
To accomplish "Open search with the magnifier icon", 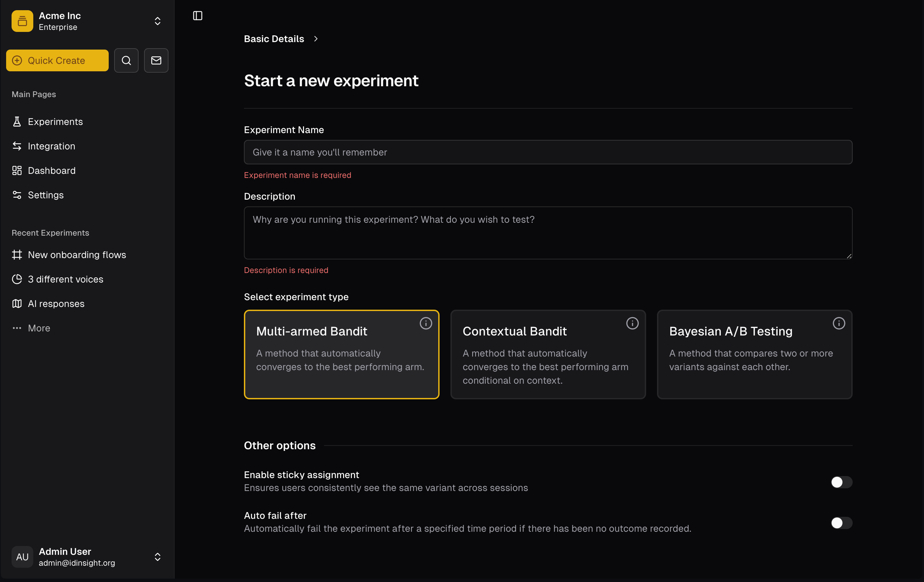I will pyautogui.click(x=126, y=60).
